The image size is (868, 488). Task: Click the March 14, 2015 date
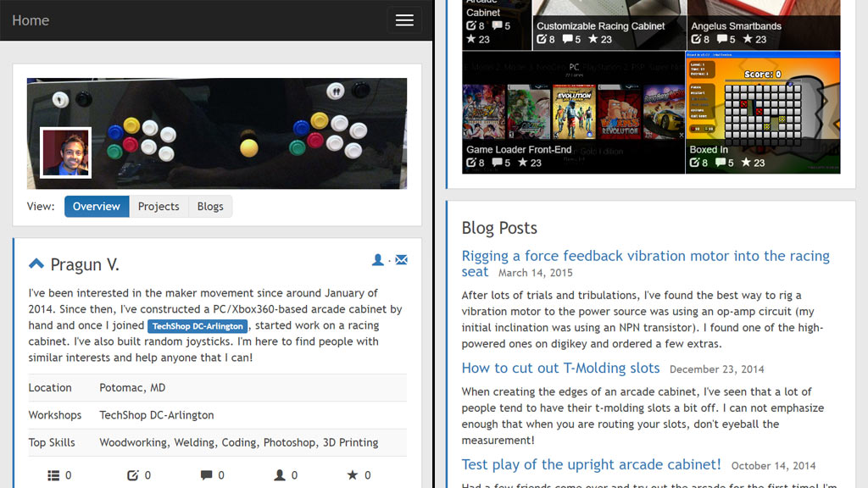pos(536,273)
